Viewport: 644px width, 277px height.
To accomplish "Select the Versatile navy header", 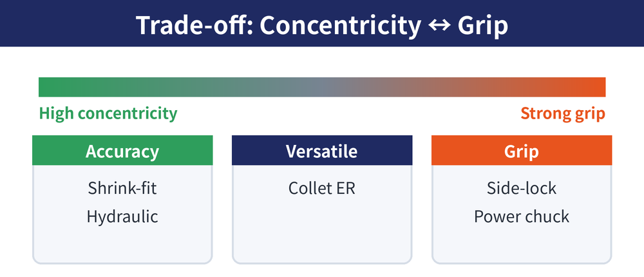I will point(322,151).
